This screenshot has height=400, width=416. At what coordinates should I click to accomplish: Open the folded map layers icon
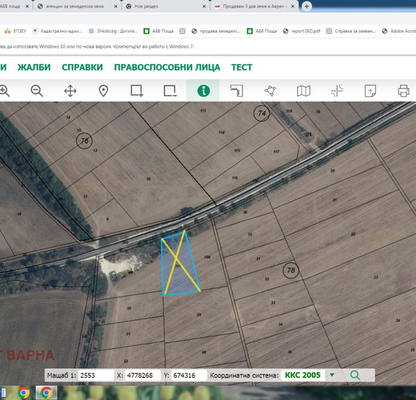(303, 91)
